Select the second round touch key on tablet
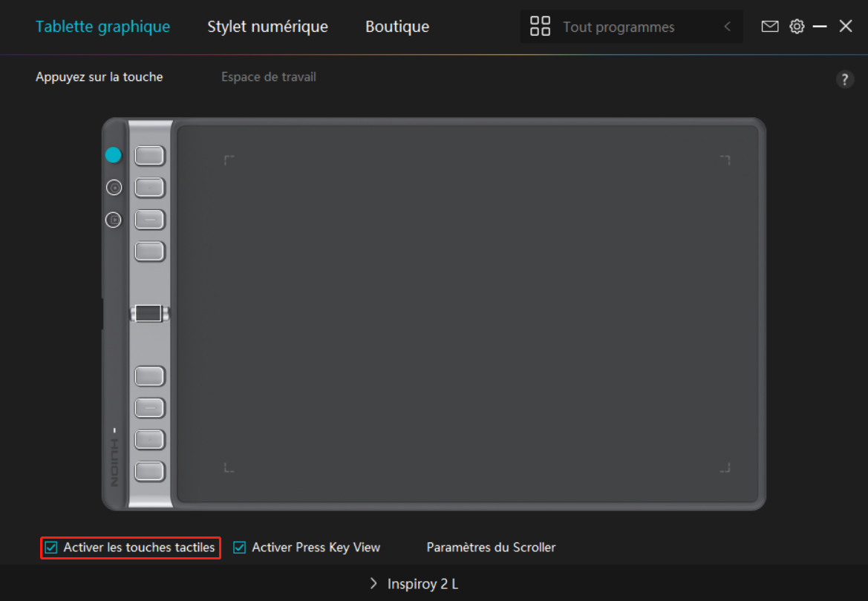This screenshot has width=868, height=601. (x=113, y=188)
